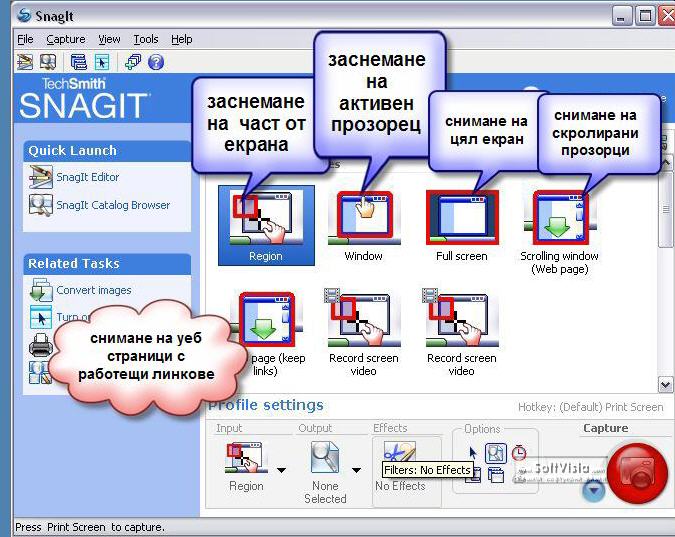Select the Scrolling window (Web page) profile

tap(559, 233)
